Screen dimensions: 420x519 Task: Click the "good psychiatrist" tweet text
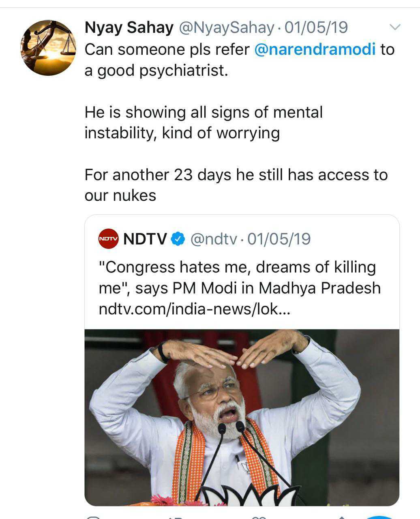(156, 71)
